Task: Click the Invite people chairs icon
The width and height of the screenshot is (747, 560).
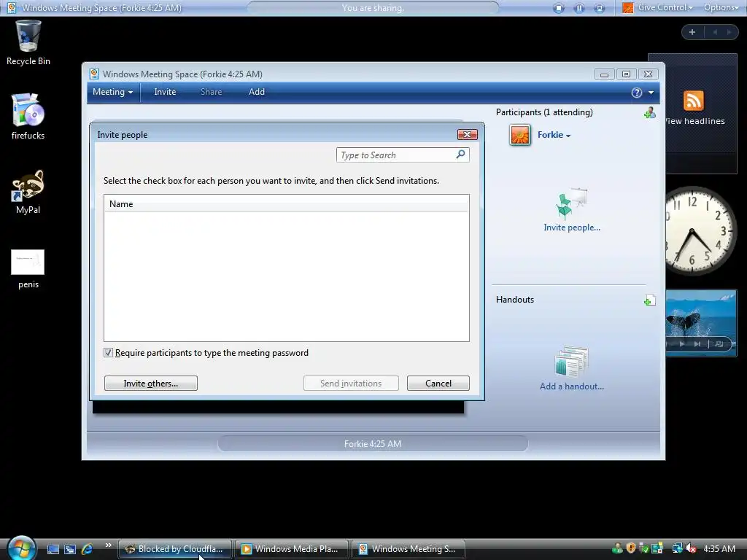Action: pyautogui.click(x=572, y=203)
